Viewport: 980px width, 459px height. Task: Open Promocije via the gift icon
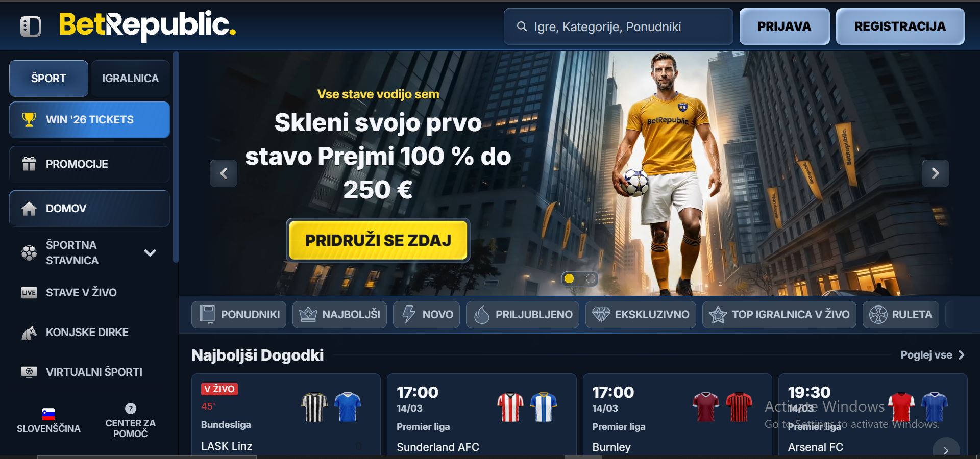[x=29, y=164]
